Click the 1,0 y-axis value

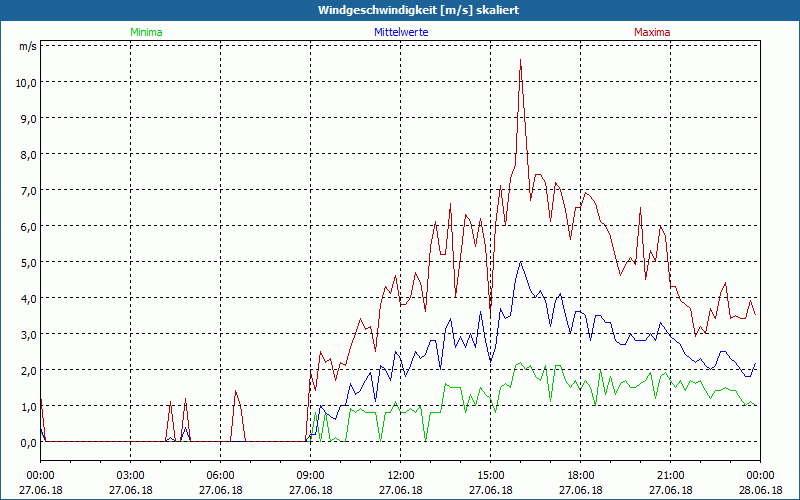tap(29, 407)
